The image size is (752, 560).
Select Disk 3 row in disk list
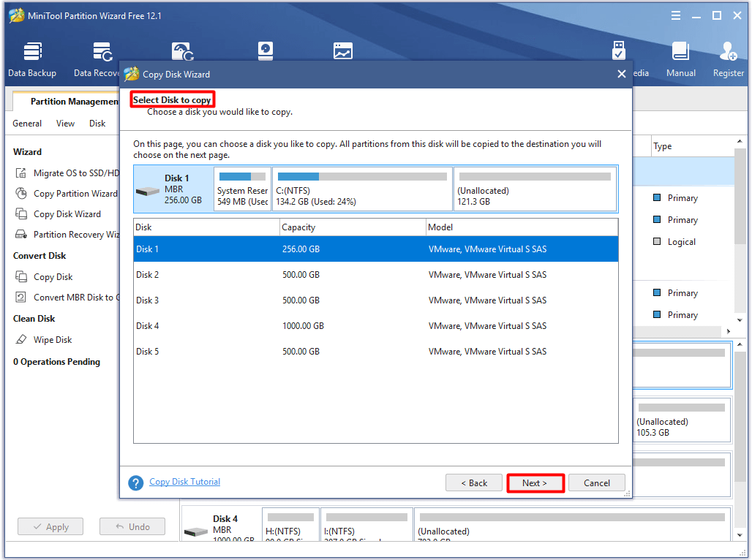[376, 300]
